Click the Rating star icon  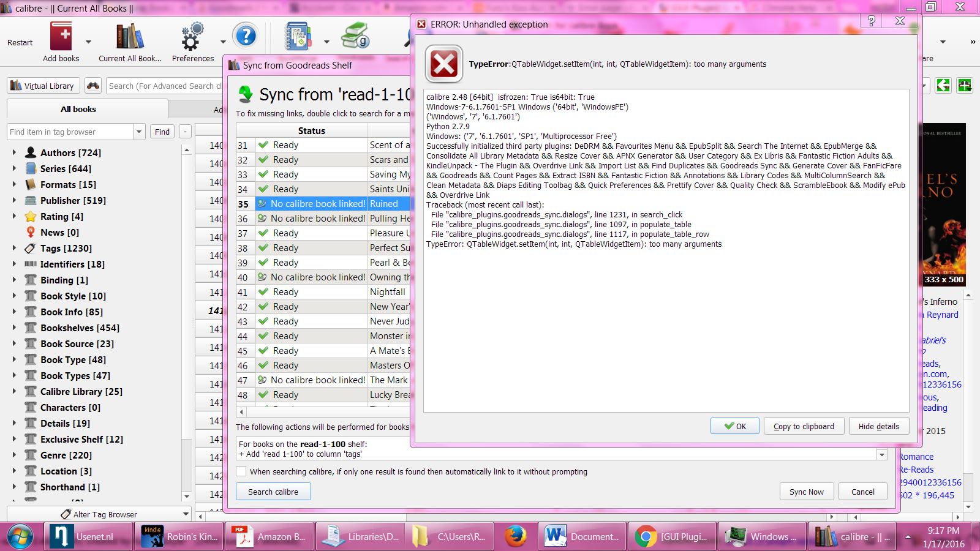click(x=31, y=216)
